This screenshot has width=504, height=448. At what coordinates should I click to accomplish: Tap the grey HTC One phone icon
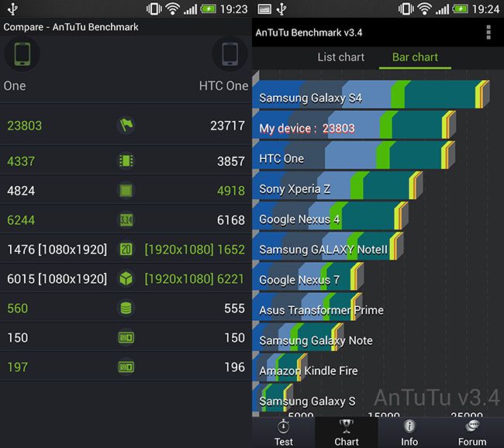click(x=230, y=53)
